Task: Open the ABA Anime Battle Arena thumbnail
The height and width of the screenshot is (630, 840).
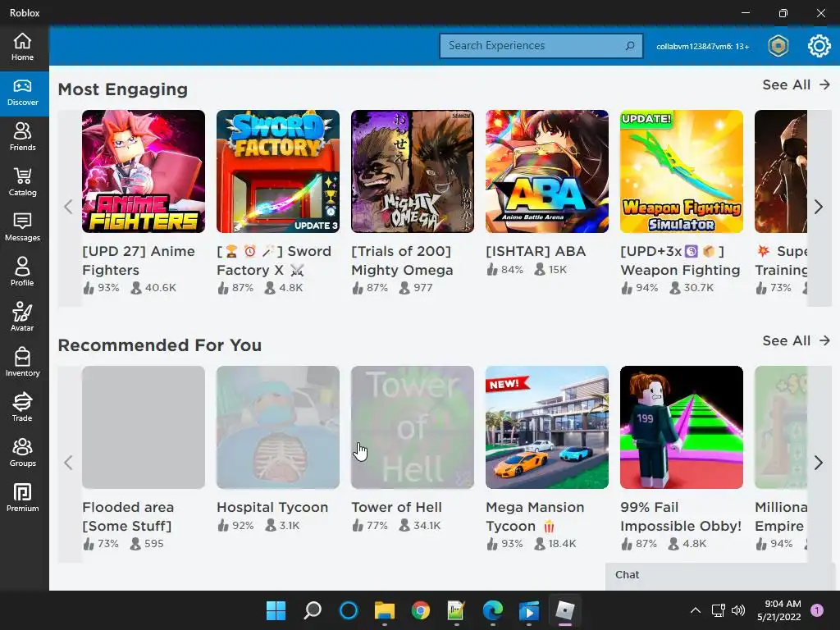Action: click(x=547, y=171)
